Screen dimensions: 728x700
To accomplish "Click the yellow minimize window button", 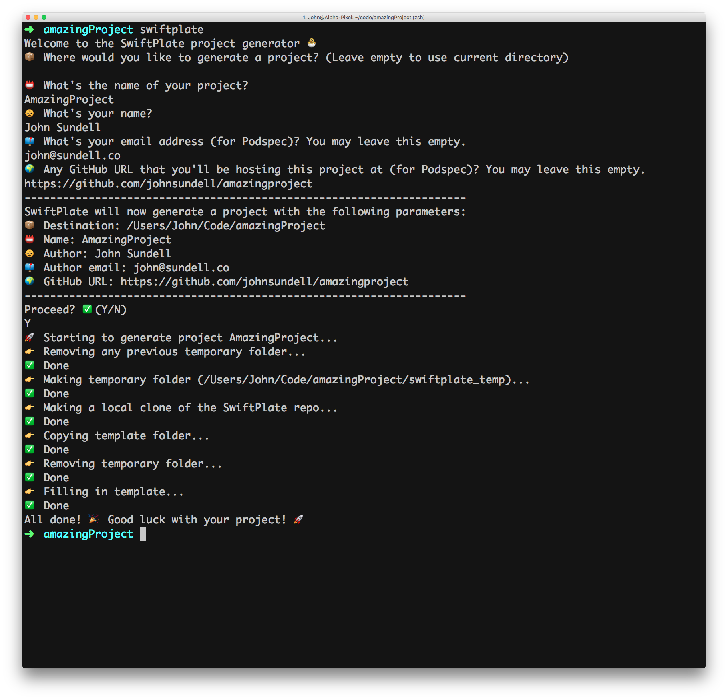I will coord(36,17).
